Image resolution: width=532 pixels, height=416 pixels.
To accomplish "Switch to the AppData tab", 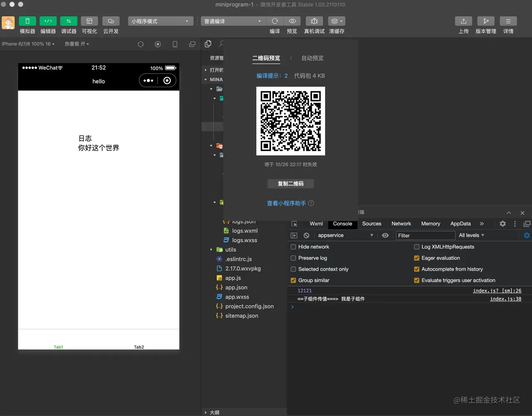I will click(461, 224).
